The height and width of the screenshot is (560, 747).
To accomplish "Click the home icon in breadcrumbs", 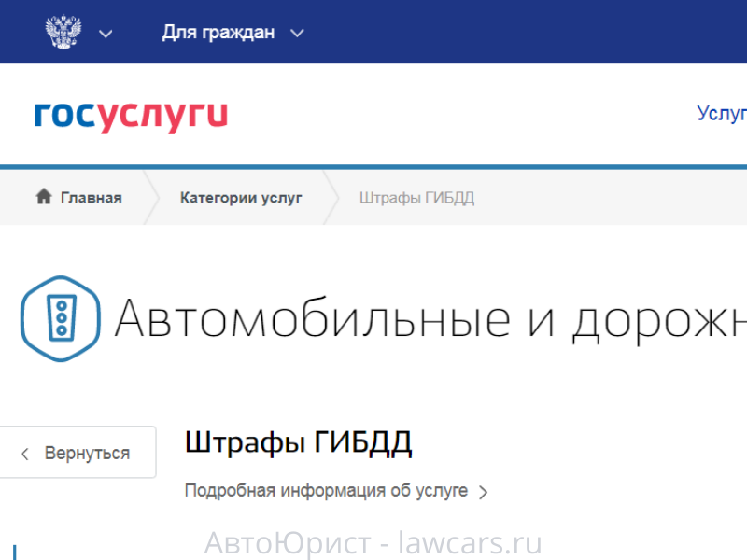I will coord(44,196).
